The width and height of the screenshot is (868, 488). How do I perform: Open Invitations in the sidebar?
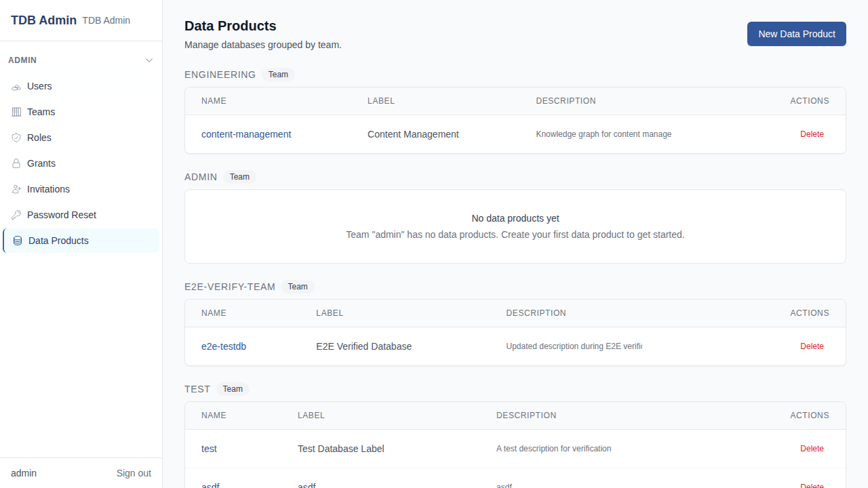(x=81, y=189)
